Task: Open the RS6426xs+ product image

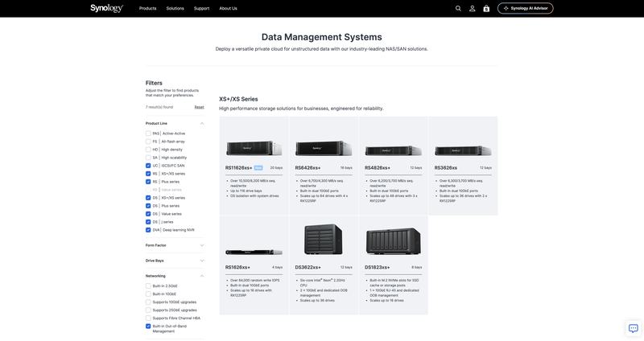Action: (324, 148)
